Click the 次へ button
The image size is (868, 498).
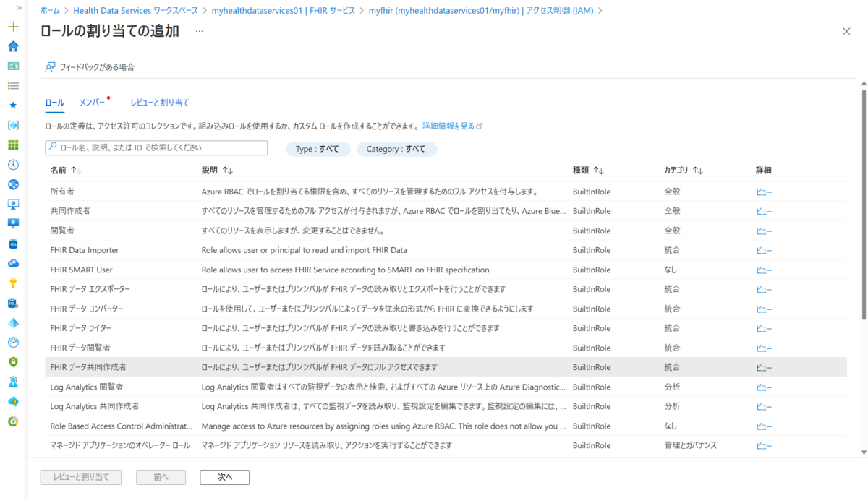225,477
